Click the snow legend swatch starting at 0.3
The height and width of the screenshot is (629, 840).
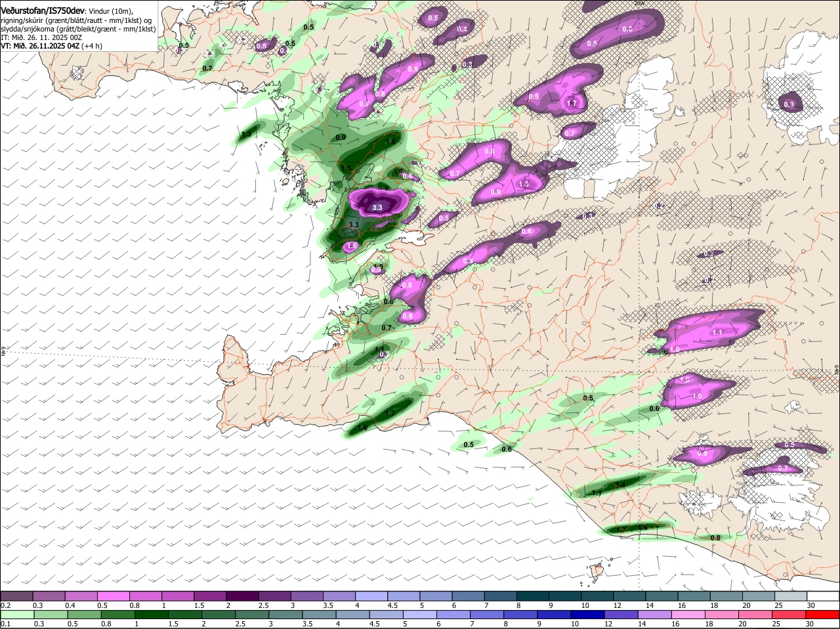49,596
